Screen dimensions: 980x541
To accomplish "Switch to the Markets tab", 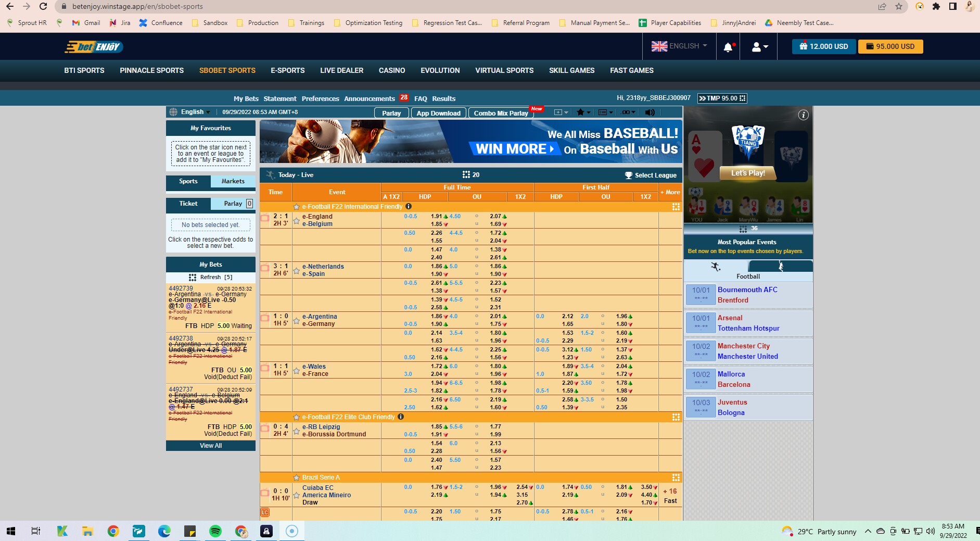I will click(233, 181).
